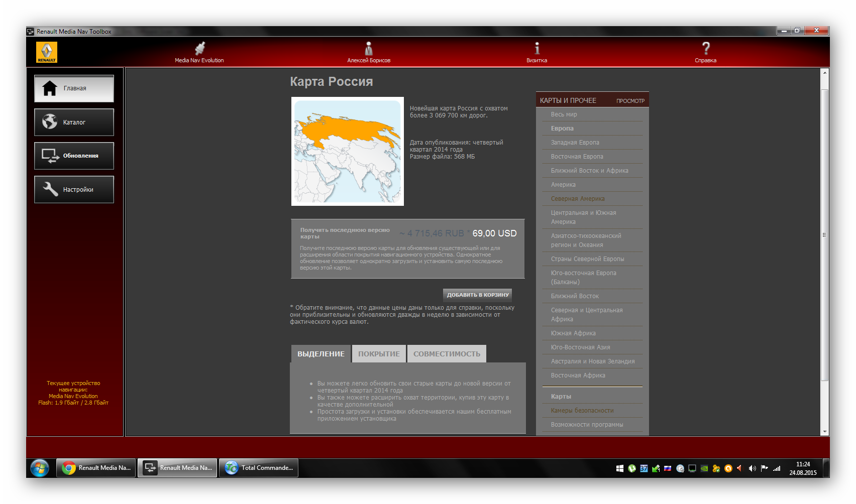The image size is (856, 504).
Task: Click the Визитка info icon
Action: 537,49
